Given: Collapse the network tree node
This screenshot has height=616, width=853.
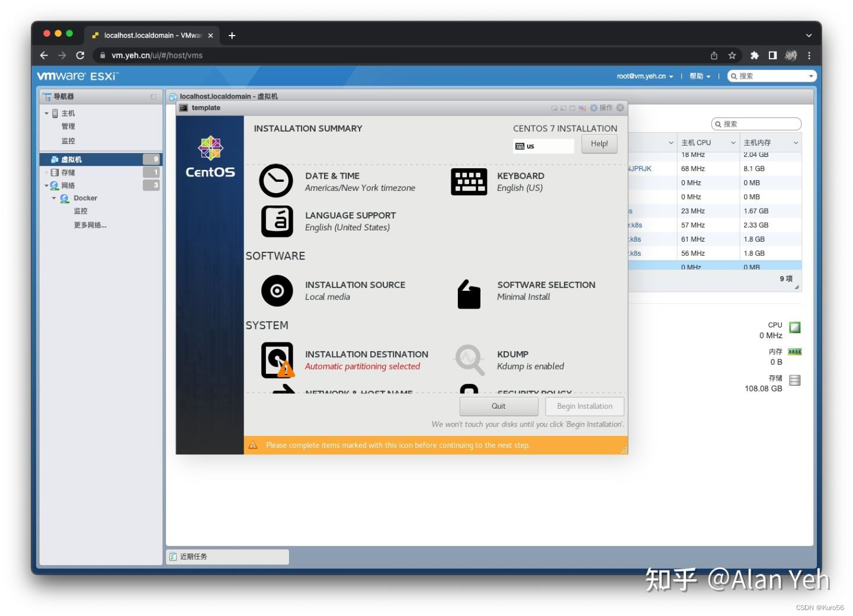Looking at the screenshot, I should coord(47,185).
